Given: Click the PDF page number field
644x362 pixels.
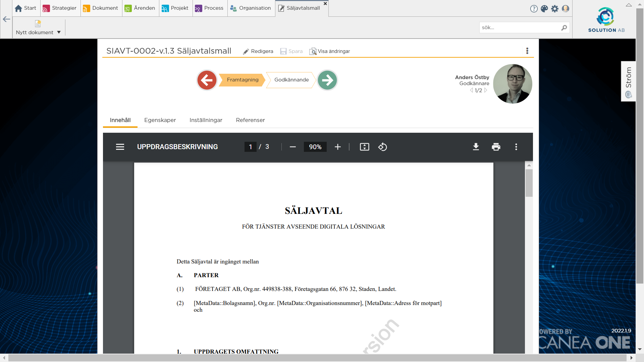Looking at the screenshot, I should coord(250,147).
